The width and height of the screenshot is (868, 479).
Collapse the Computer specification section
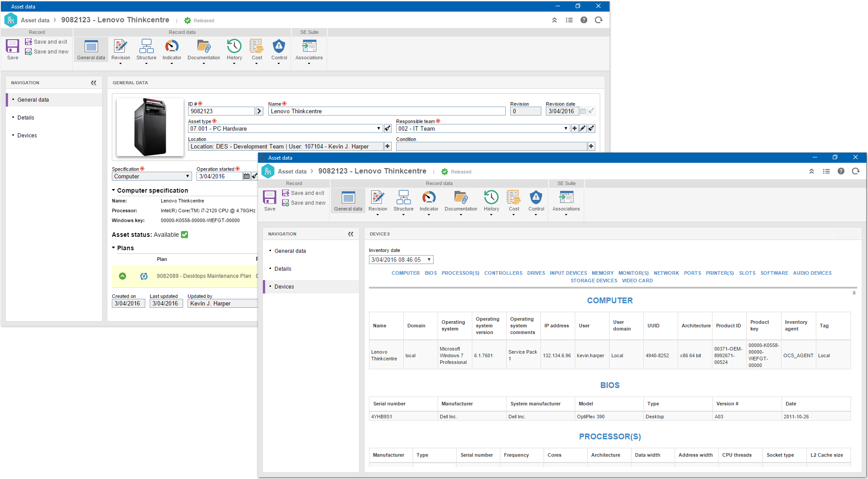pos(114,190)
